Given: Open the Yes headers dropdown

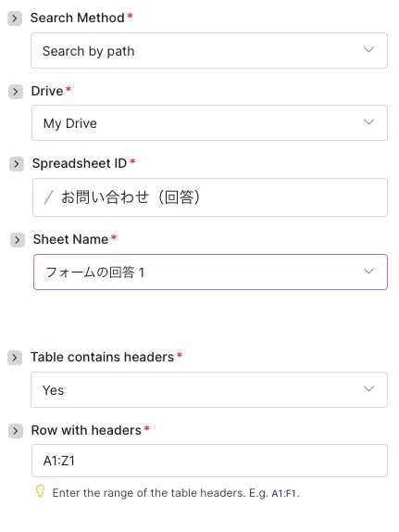Looking at the screenshot, I should pos(209,390).
